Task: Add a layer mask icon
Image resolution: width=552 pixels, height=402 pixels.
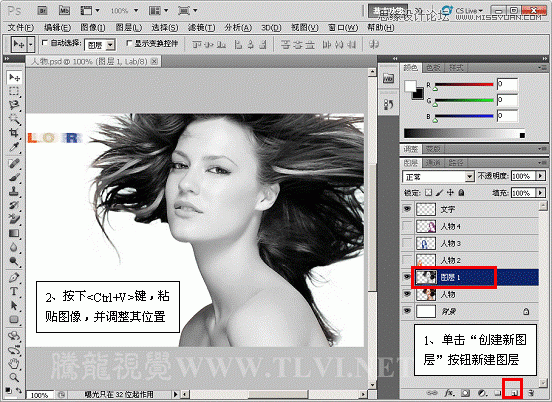Action: [465, 393]
